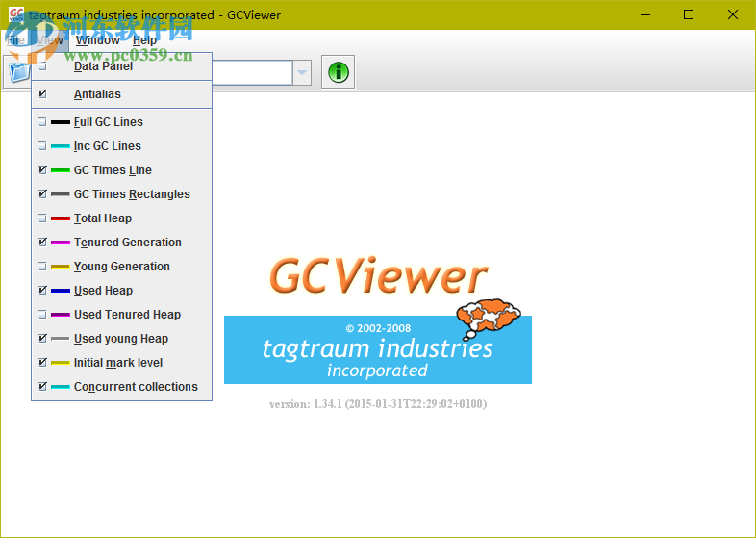Image resolution: width=756 pixels, height=538 pixels.
Task: Click the green info icon button
Action: pos(338,72)
